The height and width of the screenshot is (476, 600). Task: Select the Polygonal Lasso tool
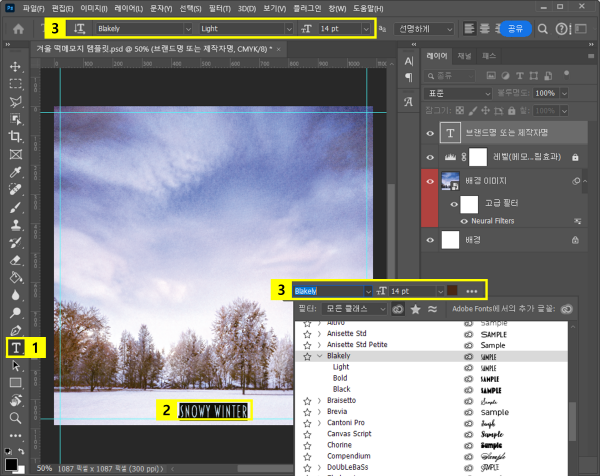pos(15,102)
